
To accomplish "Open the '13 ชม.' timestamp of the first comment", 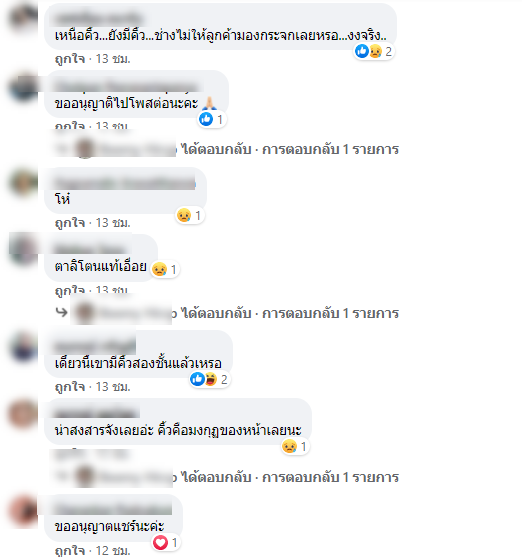I will point(113,59).
